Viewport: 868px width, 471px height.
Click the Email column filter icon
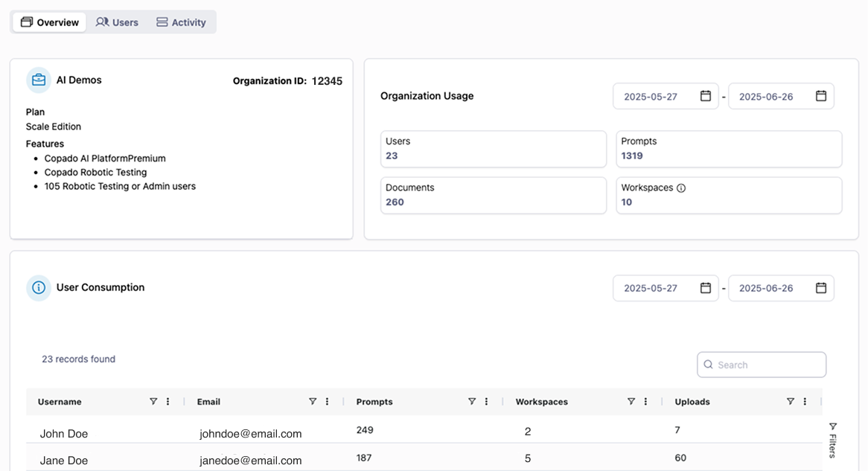(313, 402)
